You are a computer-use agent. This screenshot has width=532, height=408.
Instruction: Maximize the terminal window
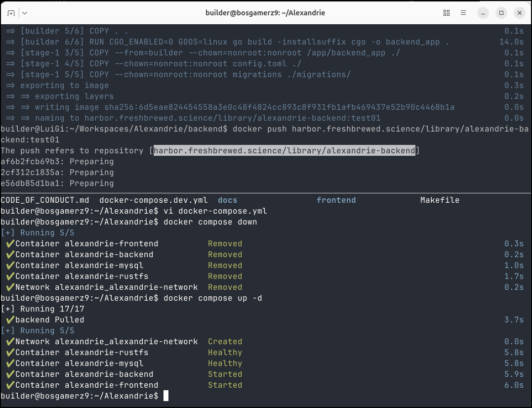pos(501,13)
